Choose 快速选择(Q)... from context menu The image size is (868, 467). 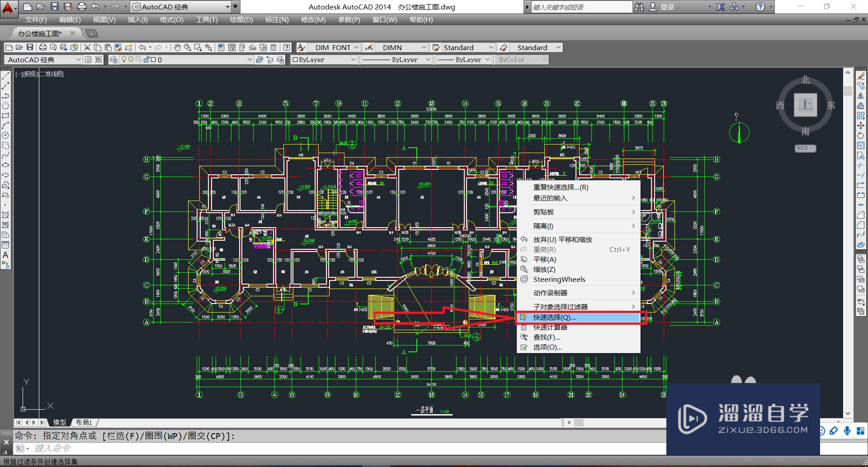click(x=579, y=318)
